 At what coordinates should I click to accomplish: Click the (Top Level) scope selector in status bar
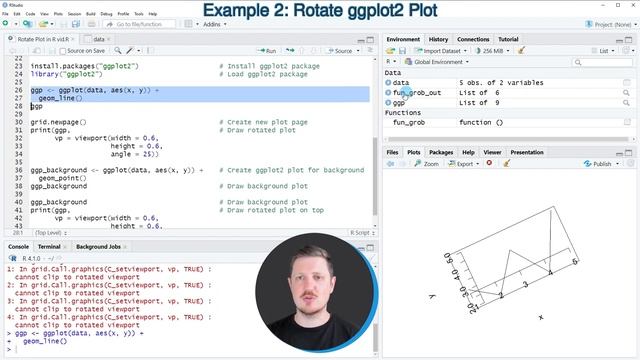point(51,233)
